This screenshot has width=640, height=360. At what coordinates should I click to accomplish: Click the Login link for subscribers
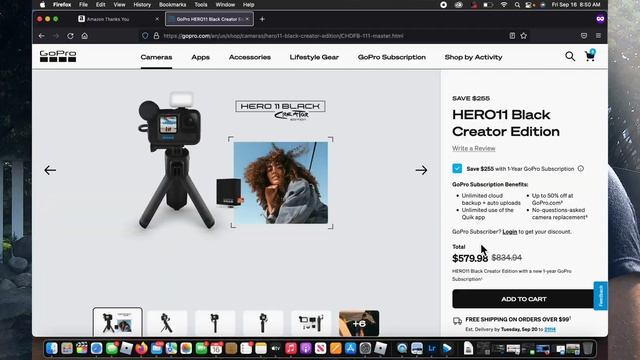pyautogui.click(x=509, y=232)
